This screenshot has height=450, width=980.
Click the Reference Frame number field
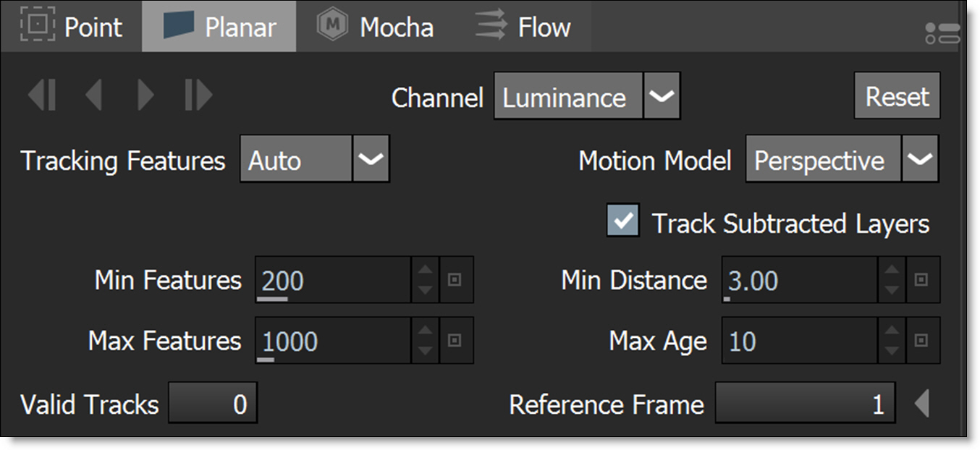(x=804, y=403)
